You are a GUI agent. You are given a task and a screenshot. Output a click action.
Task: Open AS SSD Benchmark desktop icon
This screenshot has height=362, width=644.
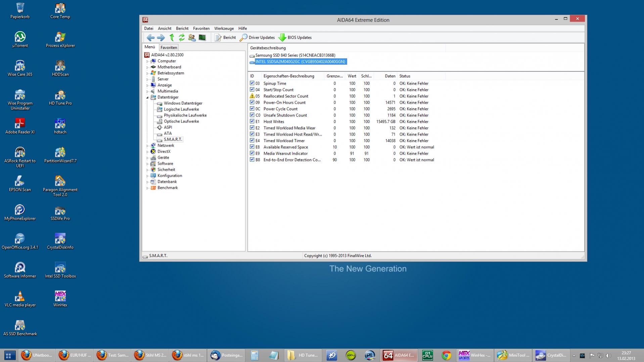(20, 328)
